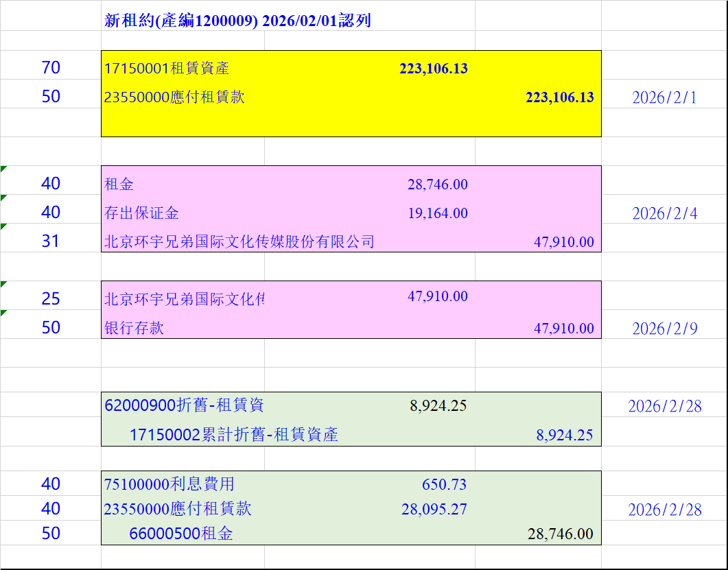
Task: Select the 银行存款 cell
Action: [134, 328]
